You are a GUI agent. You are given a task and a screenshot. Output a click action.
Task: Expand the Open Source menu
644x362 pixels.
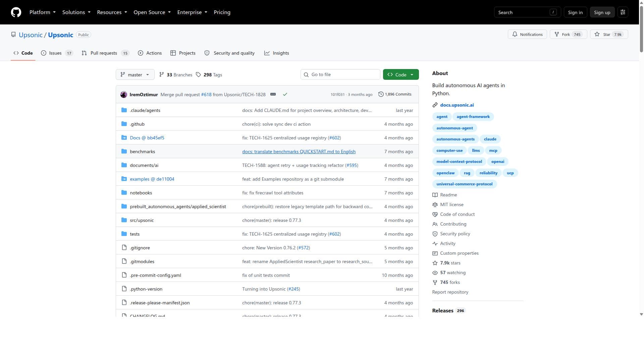[x=152, y=12]
